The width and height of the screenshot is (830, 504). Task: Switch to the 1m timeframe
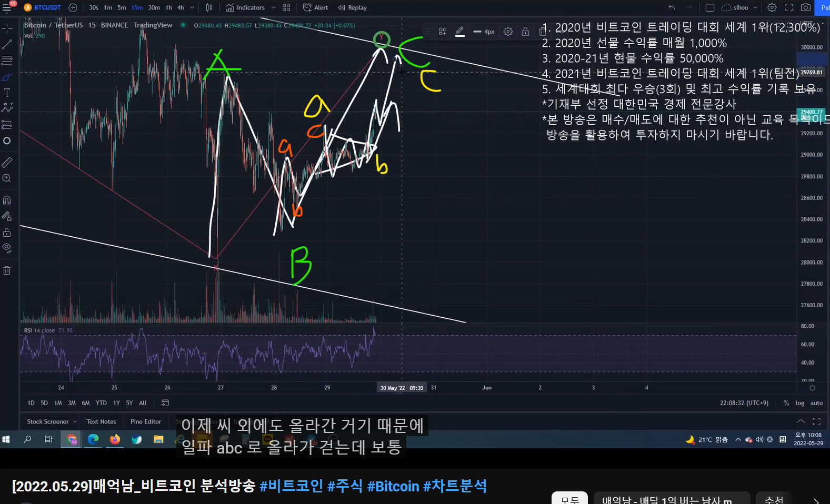[108, 7]
